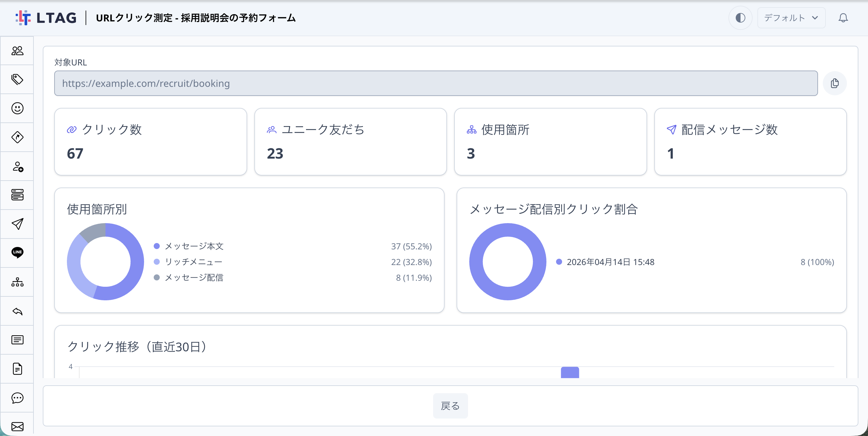Open notifications bell icon
The width and height of the screenshot is (868, 436).
point(843,18)
